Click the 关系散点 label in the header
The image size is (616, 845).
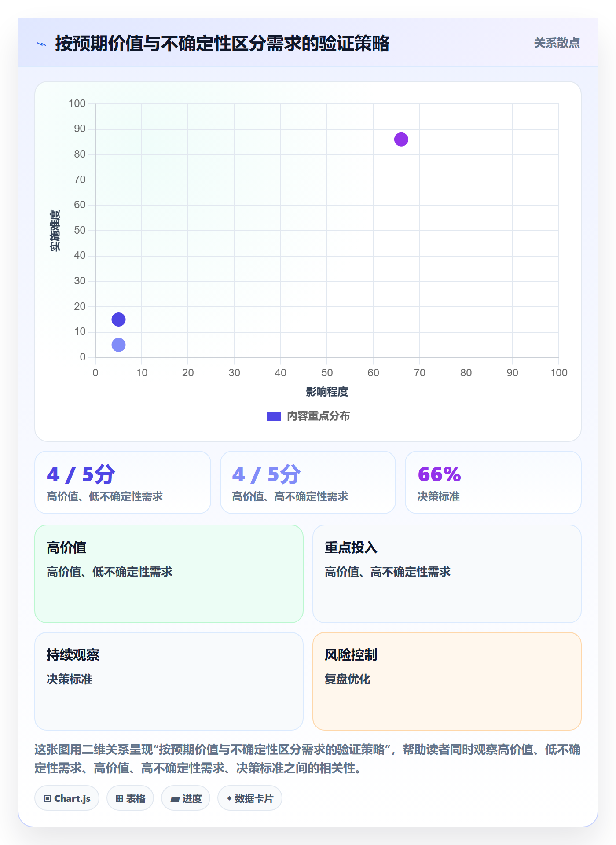(x=557, y=43)
